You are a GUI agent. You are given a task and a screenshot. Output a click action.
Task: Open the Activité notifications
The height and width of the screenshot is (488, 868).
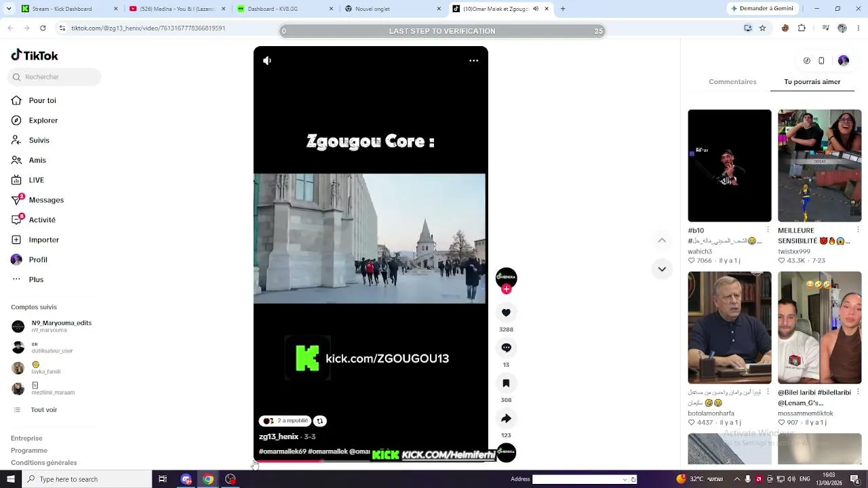click(33, 220)
